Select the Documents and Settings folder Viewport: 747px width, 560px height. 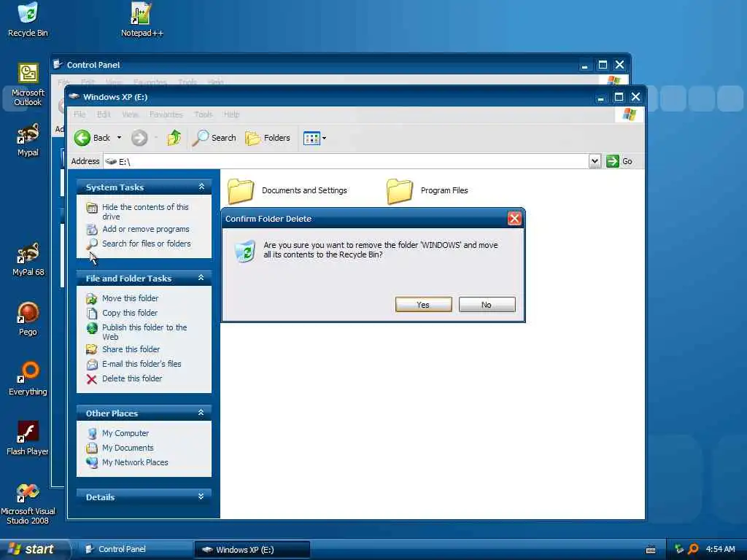[x=287, y=190]
